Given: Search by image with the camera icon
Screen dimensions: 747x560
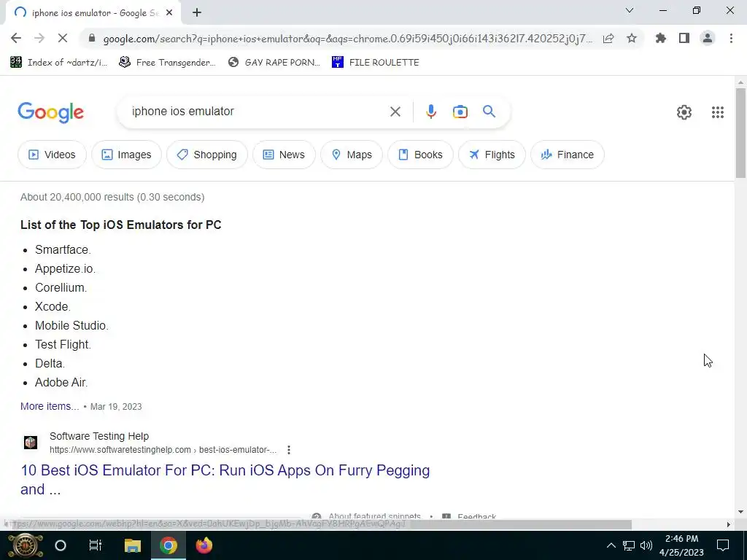Looking at the screenshot, I should click(x=460, y=112).
